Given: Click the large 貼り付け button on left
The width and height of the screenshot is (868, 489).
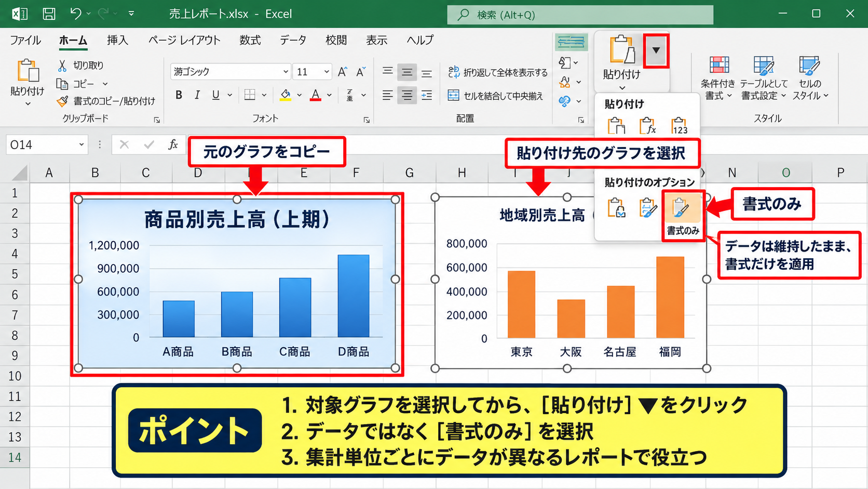Looking at the screenshot, I should pyautogui.click(x=28, y=82).
